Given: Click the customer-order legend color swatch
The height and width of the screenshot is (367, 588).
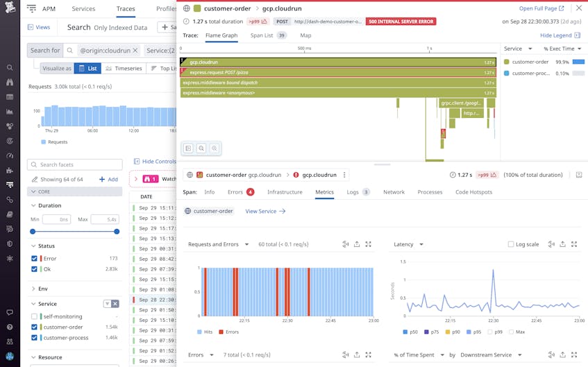Looking at the screenshot, I should pos(506,62).
